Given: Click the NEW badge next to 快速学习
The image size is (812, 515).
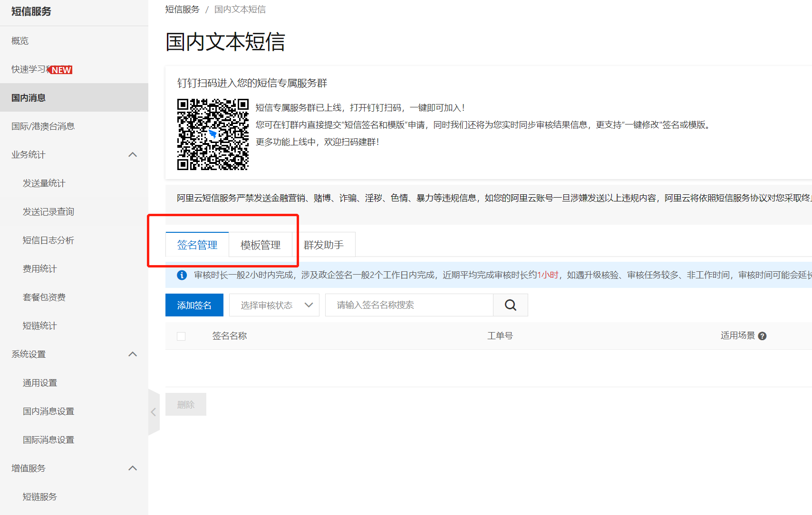Looking at the screenshot, I should pyautogui.click(x=61, y=70).
